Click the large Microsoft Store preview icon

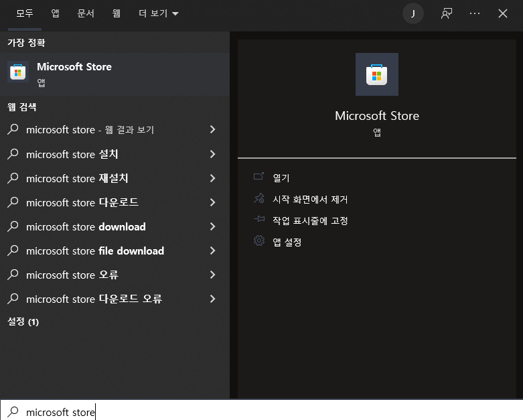[x=376, y=74]
